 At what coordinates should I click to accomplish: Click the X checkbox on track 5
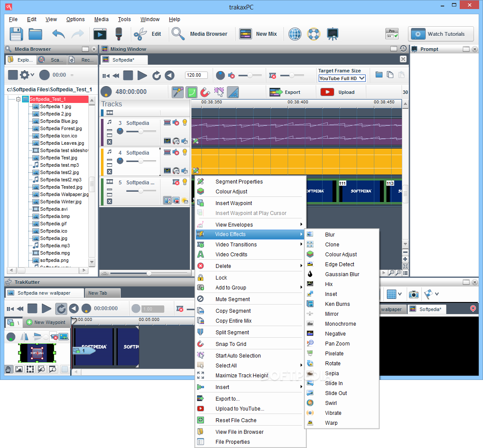(x=110, y=201)
